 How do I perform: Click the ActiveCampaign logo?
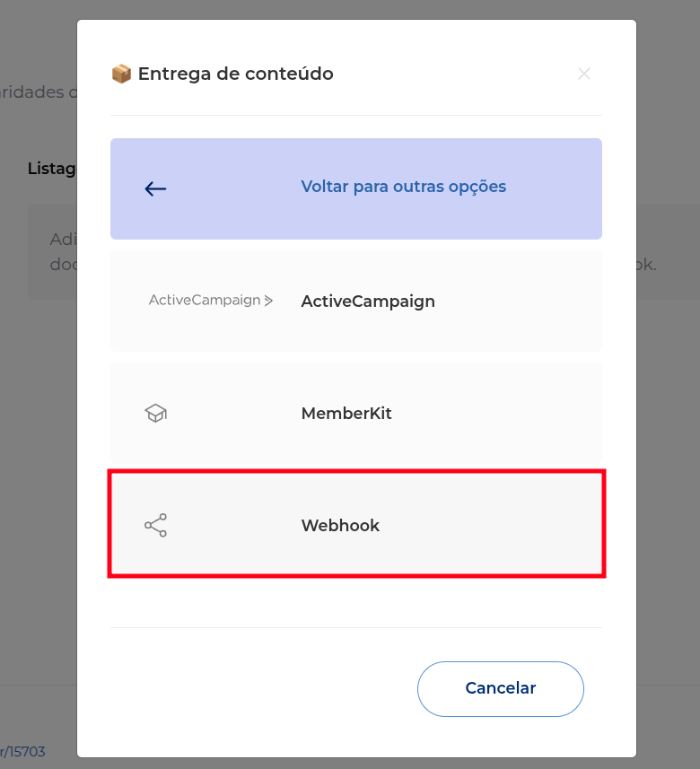[210, 300]
